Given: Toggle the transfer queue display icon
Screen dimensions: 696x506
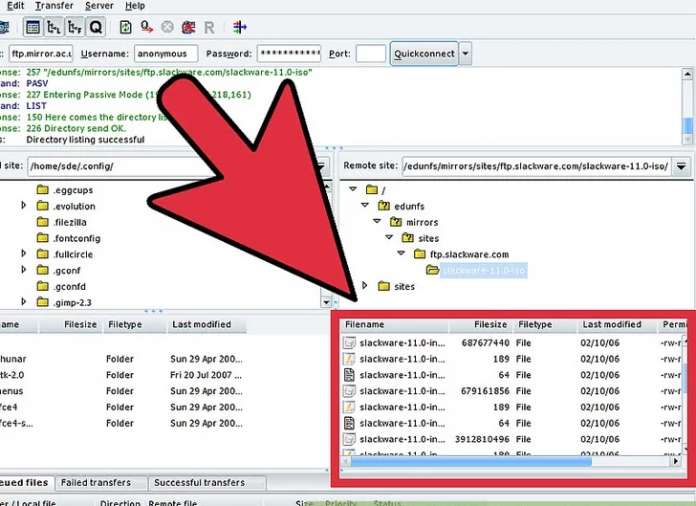Looking at the screenshot, I should [95, 27].
